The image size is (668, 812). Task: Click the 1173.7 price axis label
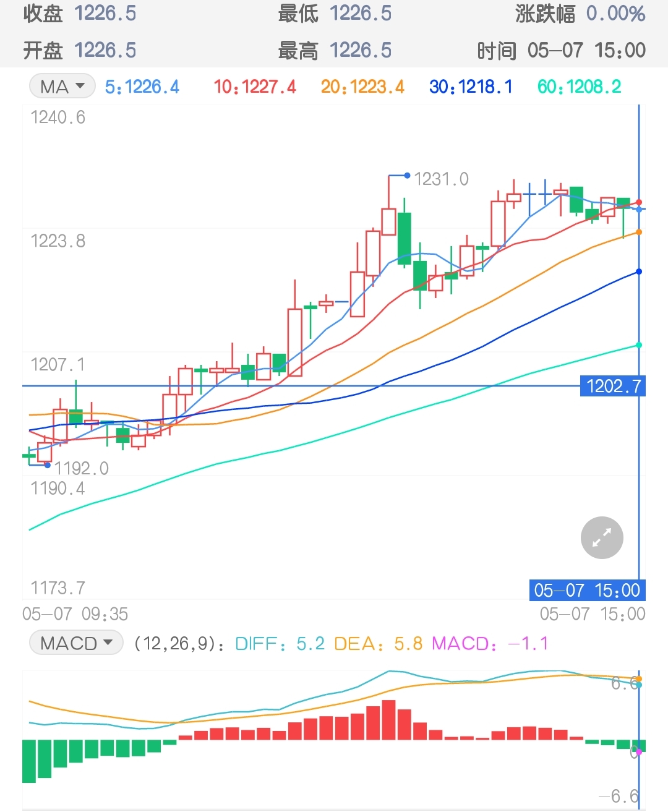pos(58,588)
